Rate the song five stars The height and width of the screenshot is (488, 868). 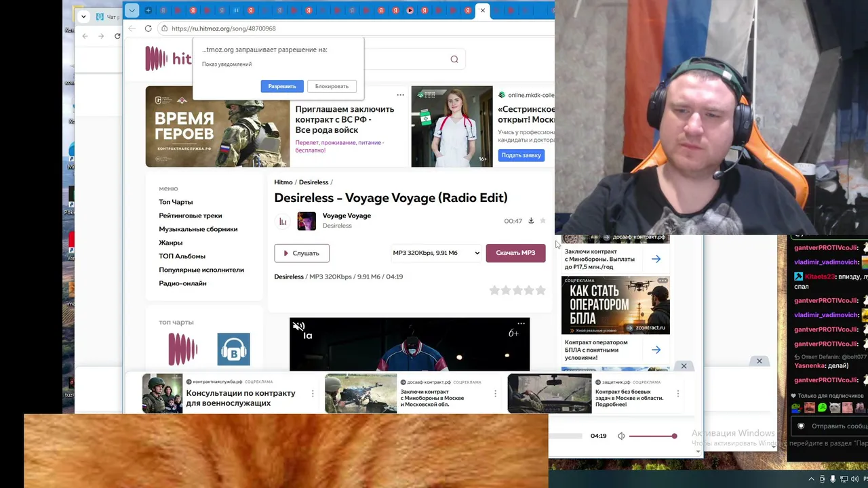click(x=540, y=290)
